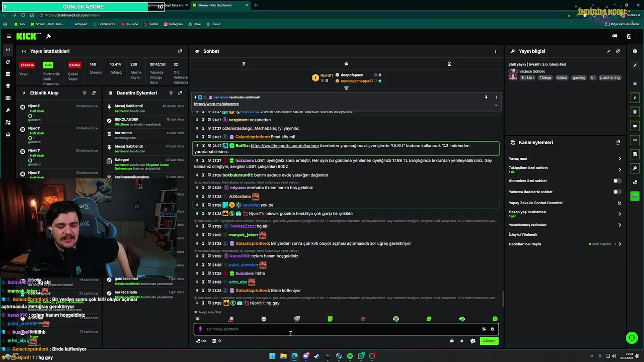Open emoji picker in message box
The image size is (644, 362).
(493, 329)
